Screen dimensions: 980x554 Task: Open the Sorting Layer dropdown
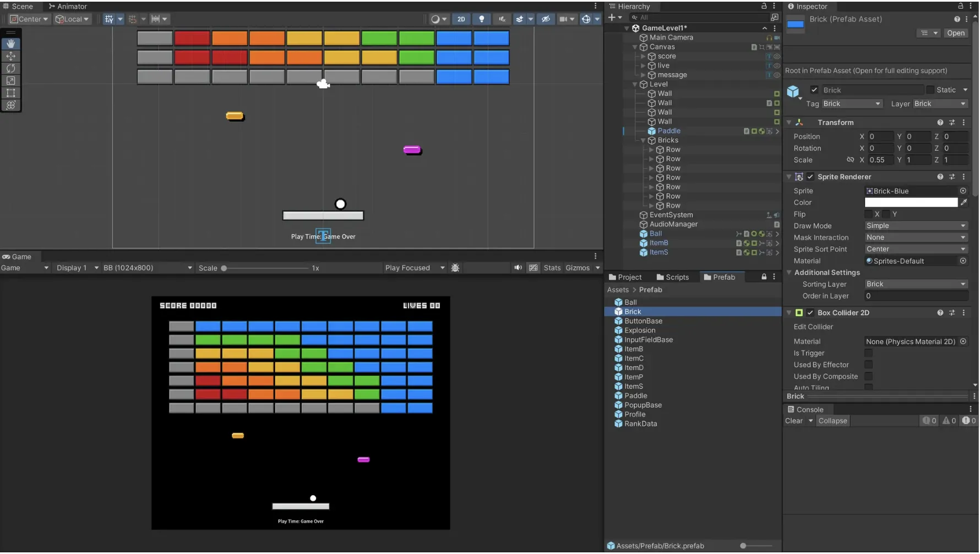[916, 285]
